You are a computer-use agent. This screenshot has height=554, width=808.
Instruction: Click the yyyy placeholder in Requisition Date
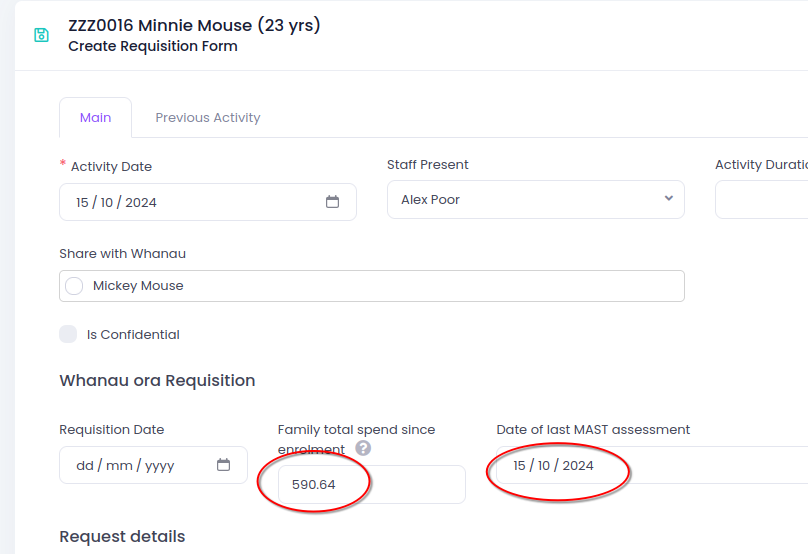[x=159, y=465]
